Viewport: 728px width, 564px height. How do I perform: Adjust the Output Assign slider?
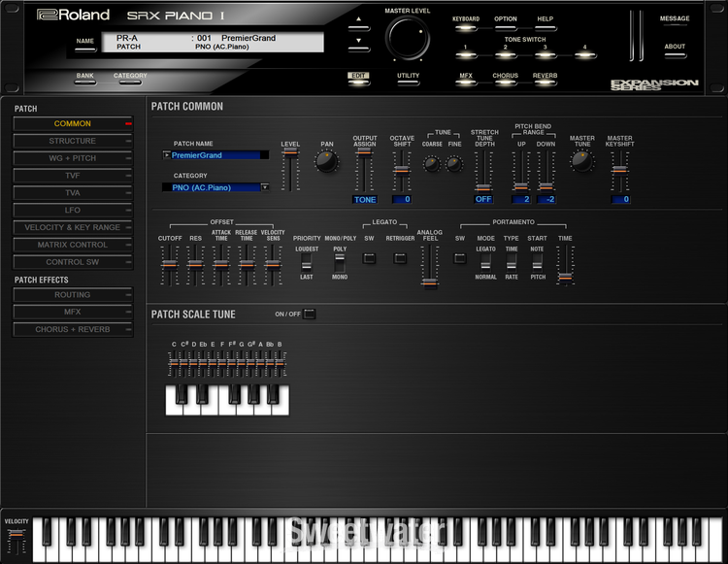[364, 152]
